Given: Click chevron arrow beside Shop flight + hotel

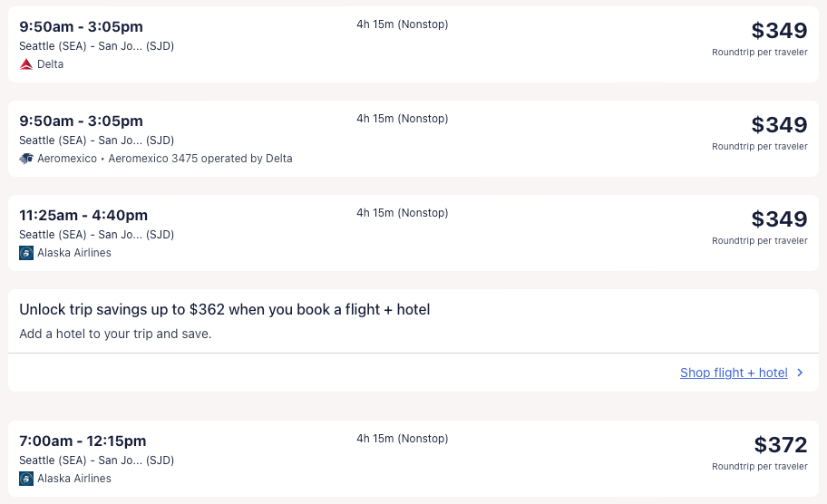Looking at the screenshot, I should click(x=800, y=373).
